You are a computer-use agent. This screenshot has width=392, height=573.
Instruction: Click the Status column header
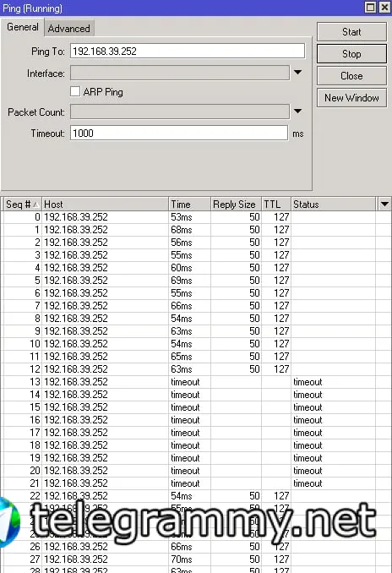click(x=333, y=204)
